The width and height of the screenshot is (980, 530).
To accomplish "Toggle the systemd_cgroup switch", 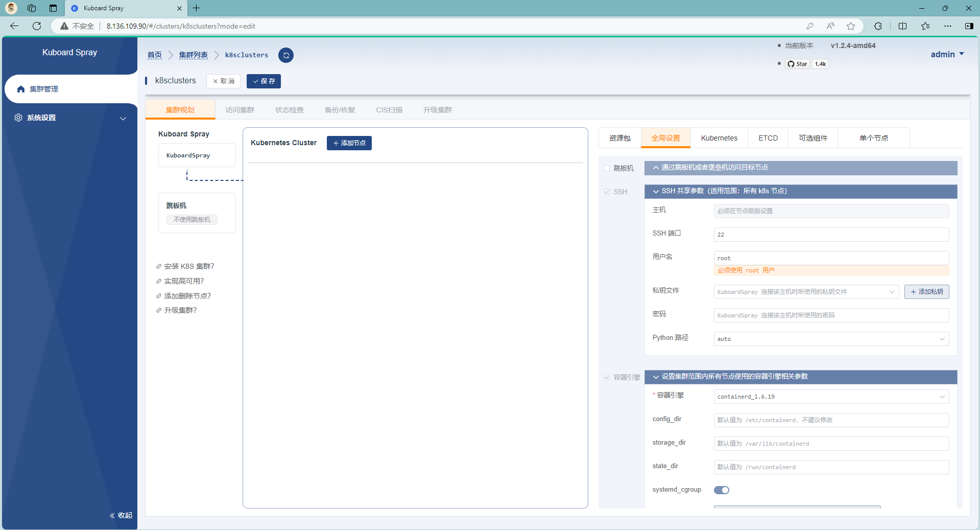I will pos(721,490).
